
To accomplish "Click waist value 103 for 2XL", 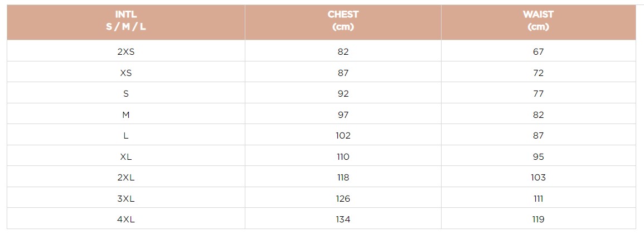I will tap(538, 178).
